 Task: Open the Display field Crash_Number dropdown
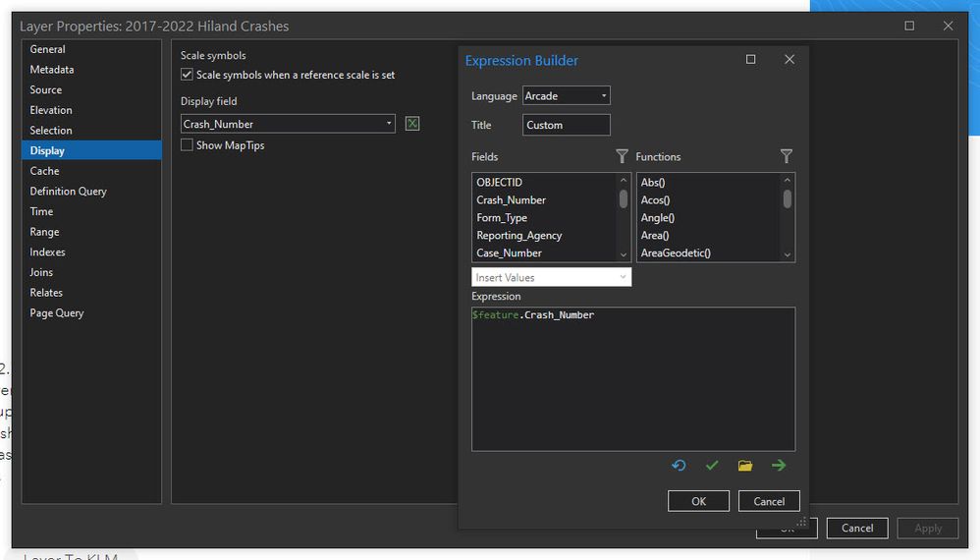pos(288,124)
